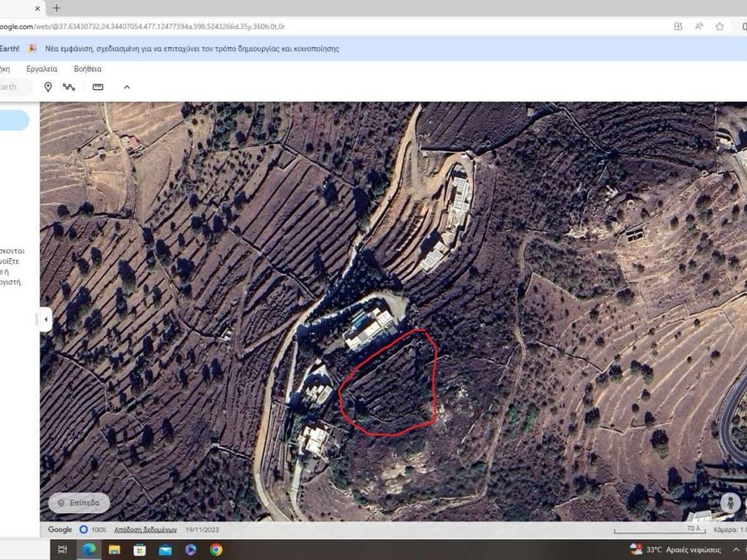Open the browser apps grid icon
747x560 pixels.
pyautogui.click(x=678, y=26)
